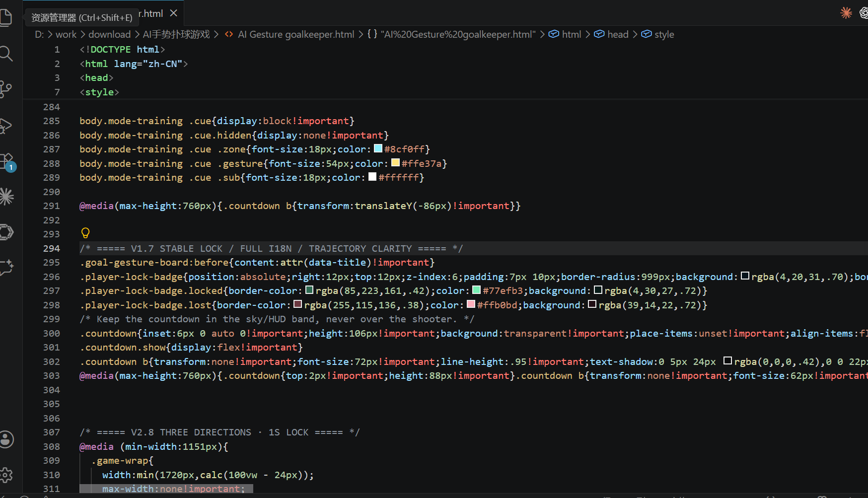Click the ChatGPT icon in editor title bar
Screen dimensions: 868x498
pyautogui.click(x=864, y=13)
